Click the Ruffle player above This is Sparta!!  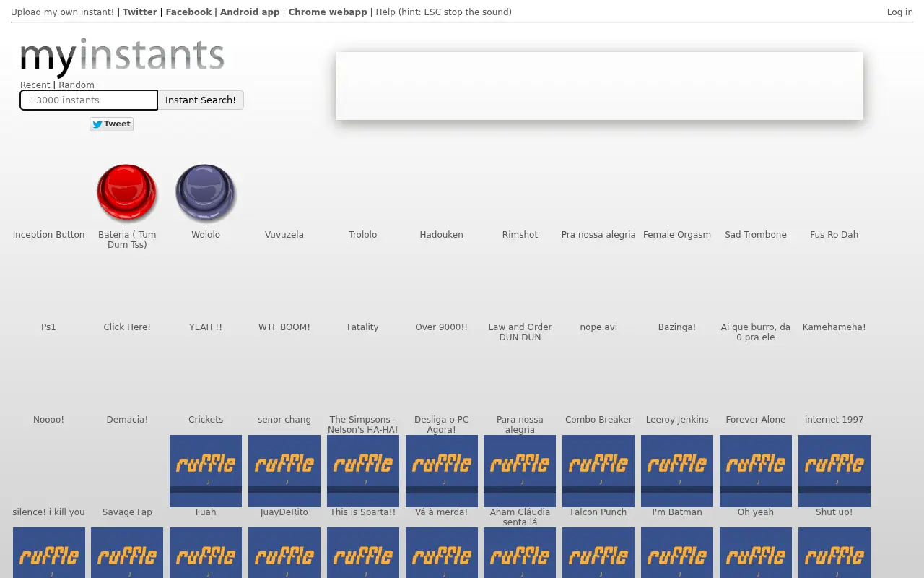coord(363,471)
